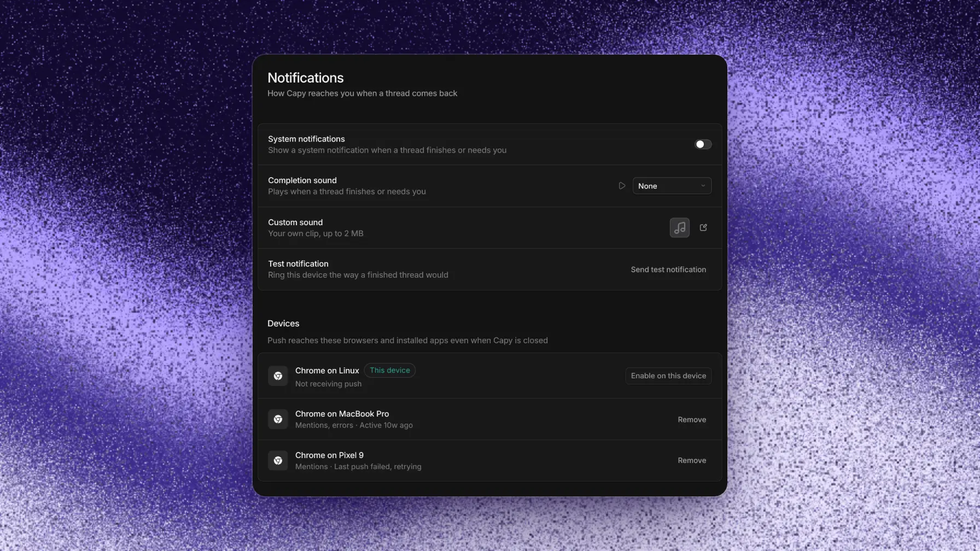Click the "Your own clip, up to 2 MB" description
The width and height of the screenshot is (980, 551).
coord(316,233)
